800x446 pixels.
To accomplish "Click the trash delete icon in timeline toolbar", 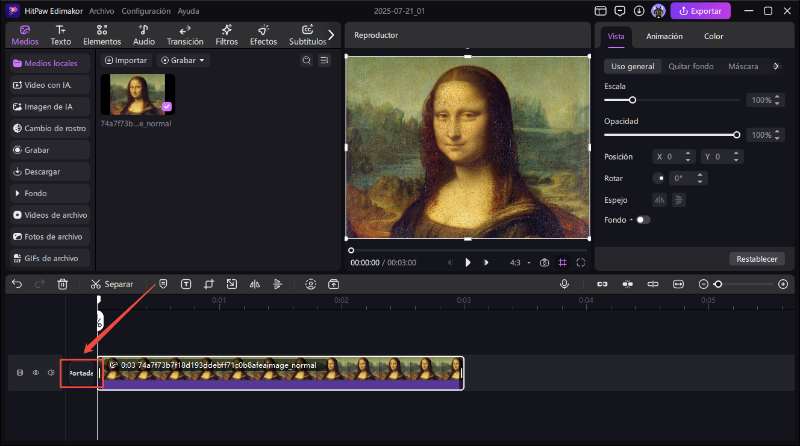I will tap(62, 284).
